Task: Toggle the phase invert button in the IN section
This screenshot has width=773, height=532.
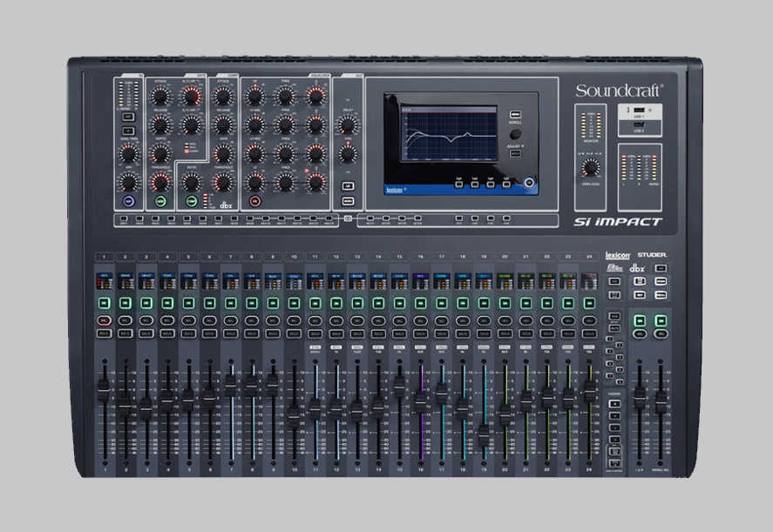Action: (x=128, y=131)
